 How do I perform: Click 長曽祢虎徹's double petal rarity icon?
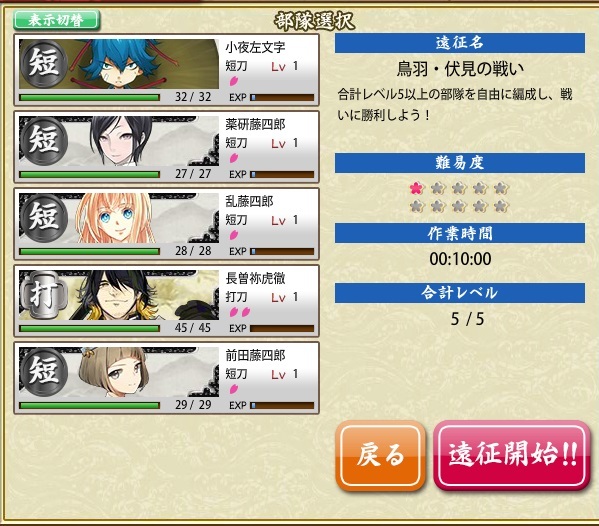[240, 312]
